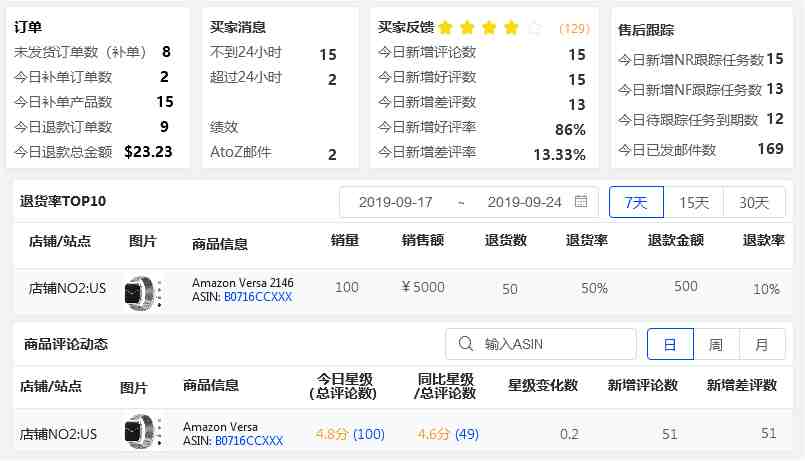
Task: Click the start date 2019-09-17 field
Action: point(395,202)
